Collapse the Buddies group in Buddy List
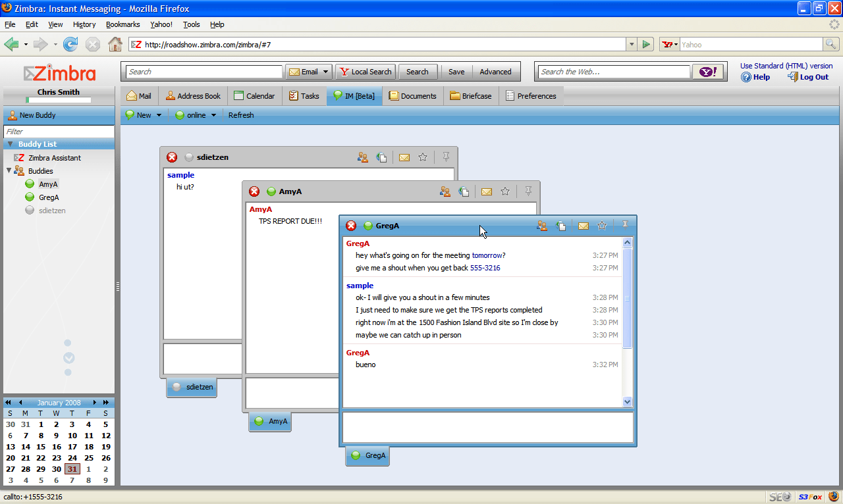This screenshot has width=843, height=504. pyautogui.click(x=9, y=170)
